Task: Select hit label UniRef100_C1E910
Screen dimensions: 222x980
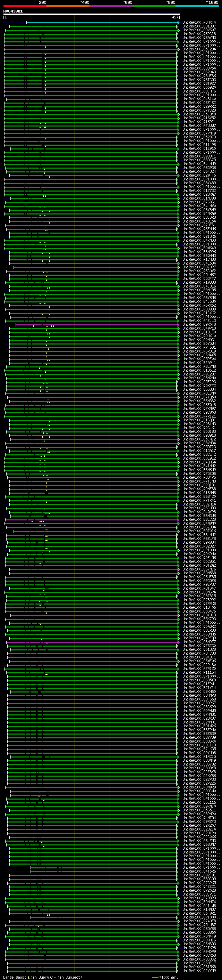Action: coord(199,149)
